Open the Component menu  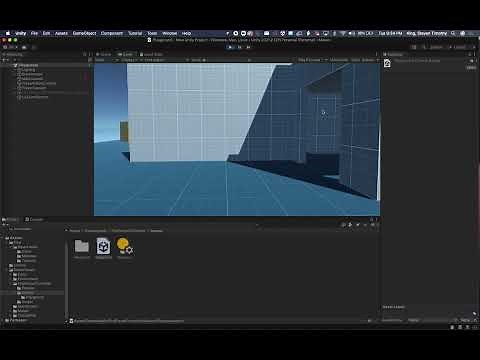pyautogui.click(x=112, y=33)
